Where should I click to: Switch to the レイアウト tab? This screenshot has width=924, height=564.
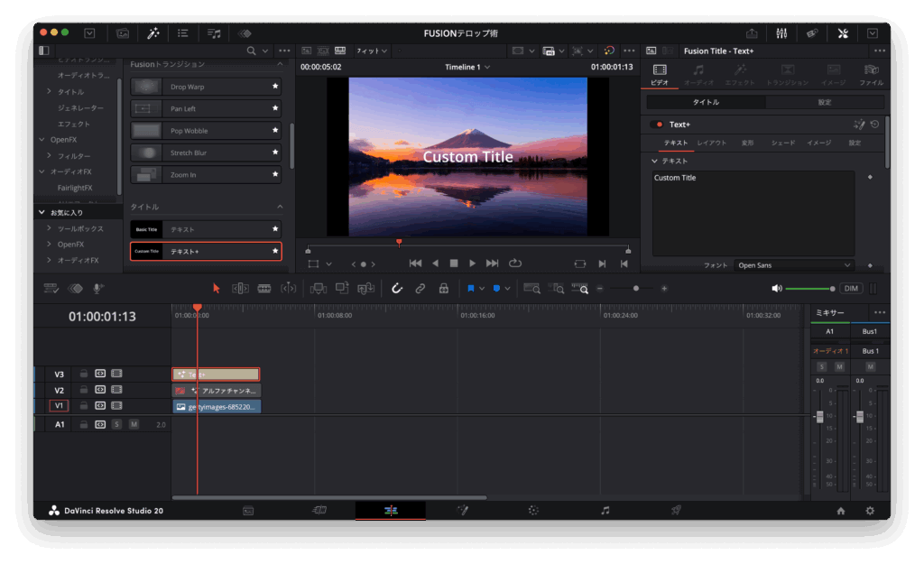point(711,143)
